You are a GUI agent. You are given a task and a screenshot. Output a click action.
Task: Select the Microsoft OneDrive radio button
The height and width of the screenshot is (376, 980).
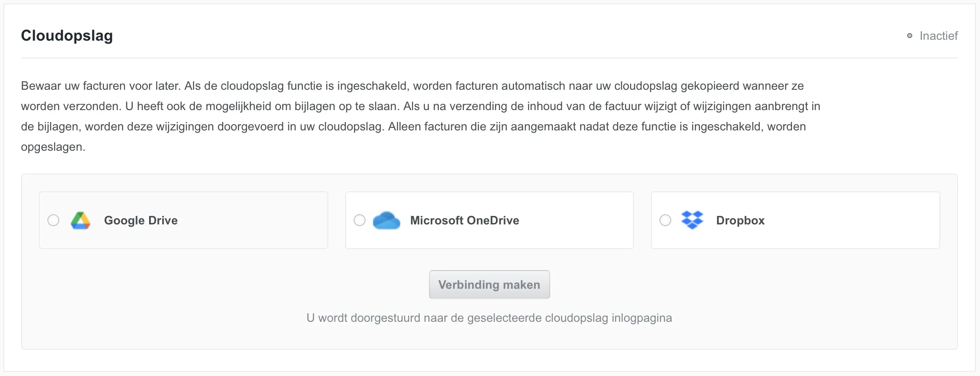[x=360, y=220]
